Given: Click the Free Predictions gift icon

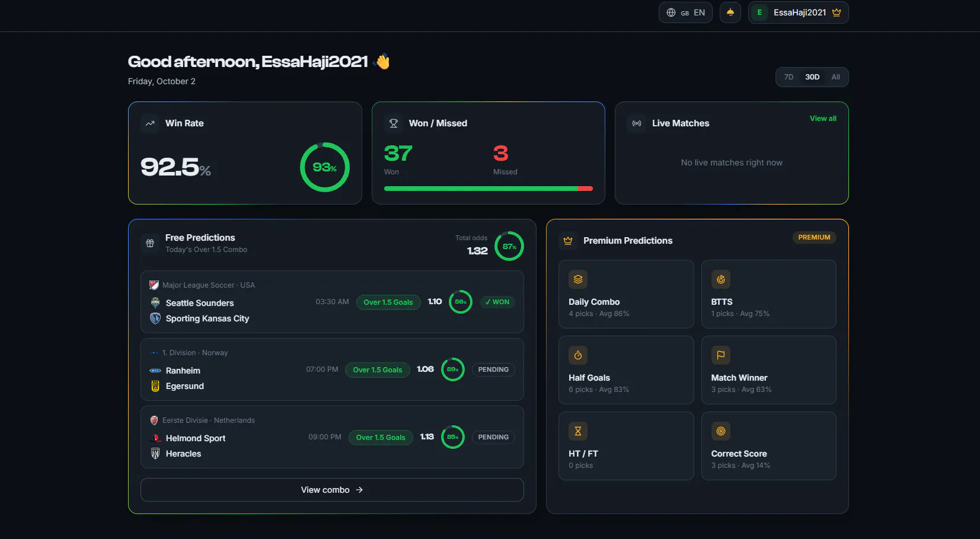Looking at the screenshot, I should click(150, 243).
